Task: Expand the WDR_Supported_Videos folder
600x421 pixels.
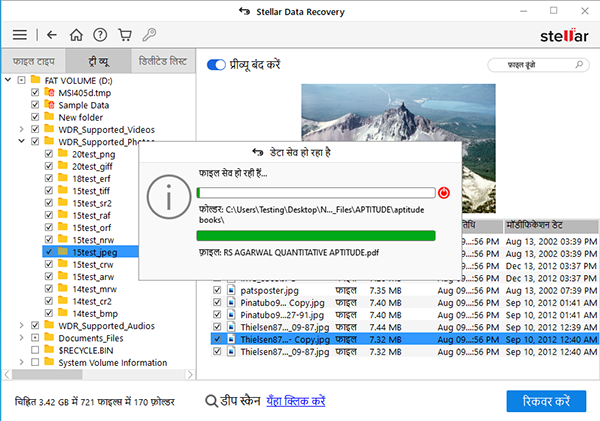Action: [21, 129]
